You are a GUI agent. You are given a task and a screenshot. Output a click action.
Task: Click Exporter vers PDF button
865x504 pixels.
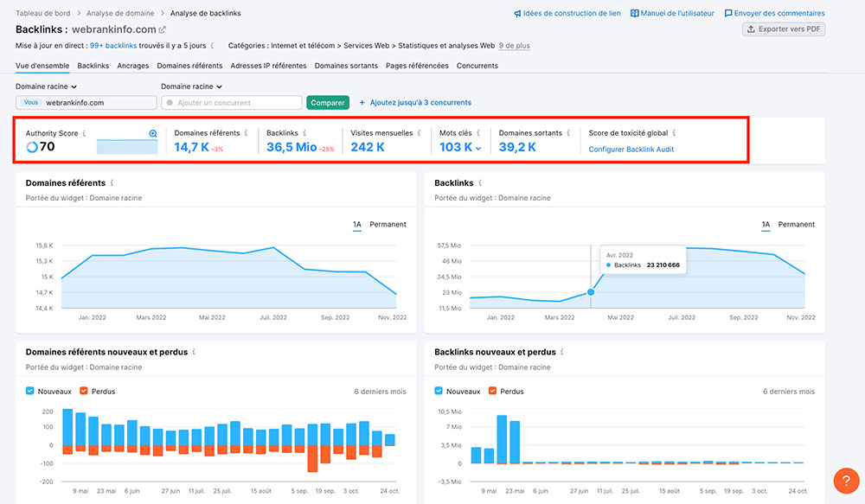(784, 29)
